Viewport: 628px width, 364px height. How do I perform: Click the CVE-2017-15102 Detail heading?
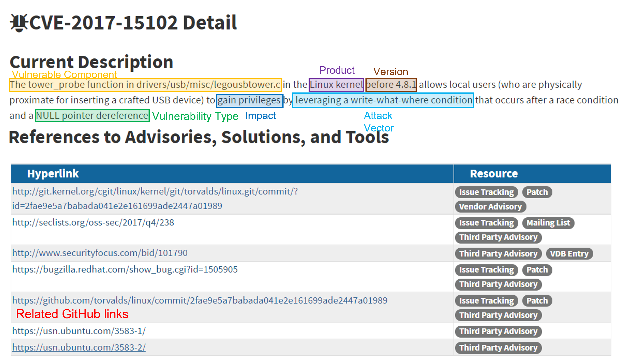(x=133, y=23)
